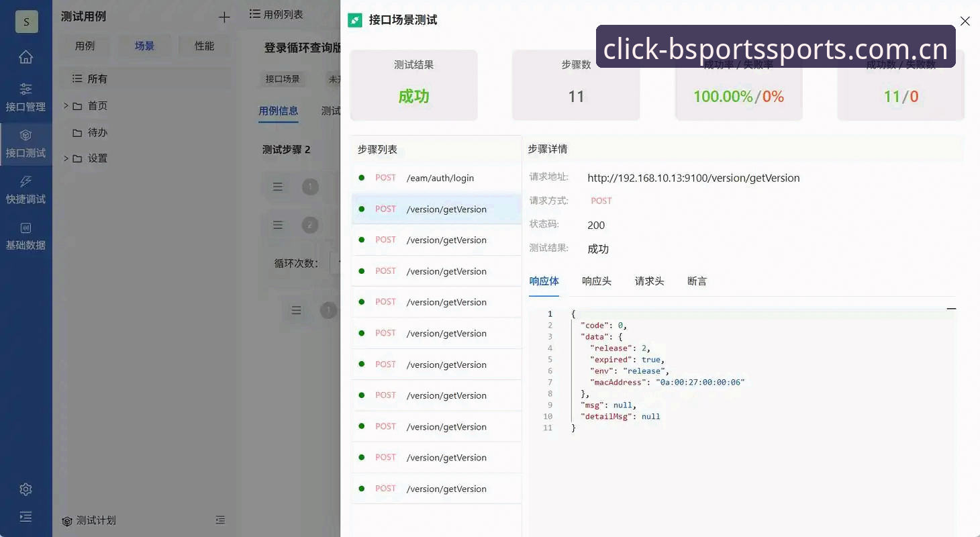Click the 接口场景 tag
This screenshot has height=537, width=980.
[283, 79]
